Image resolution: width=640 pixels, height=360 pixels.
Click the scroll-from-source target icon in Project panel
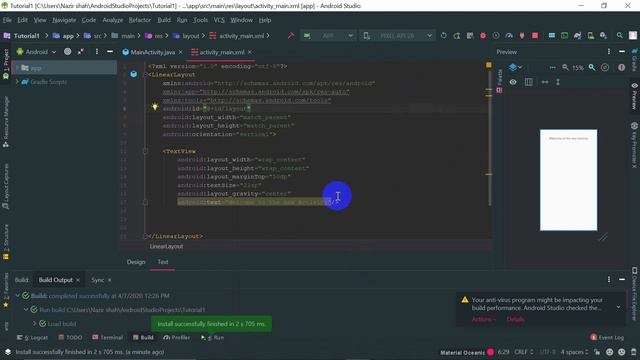click(67, 52)
